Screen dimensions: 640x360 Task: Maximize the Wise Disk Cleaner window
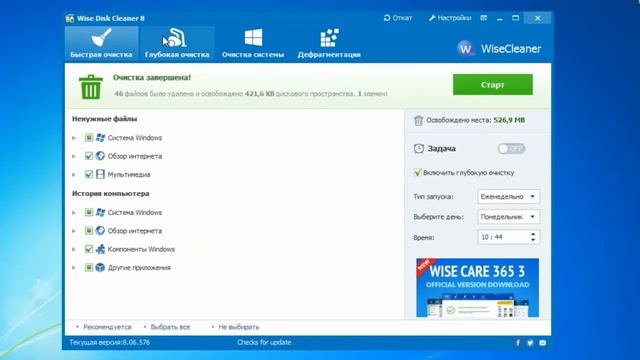[x=516, y=18]
